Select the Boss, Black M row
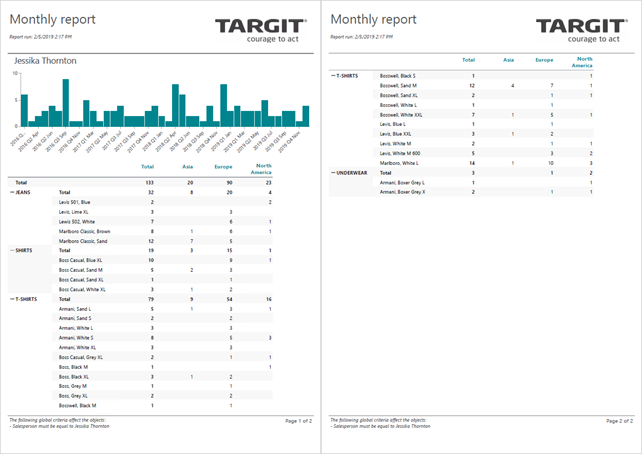 [x=162, y=367]
